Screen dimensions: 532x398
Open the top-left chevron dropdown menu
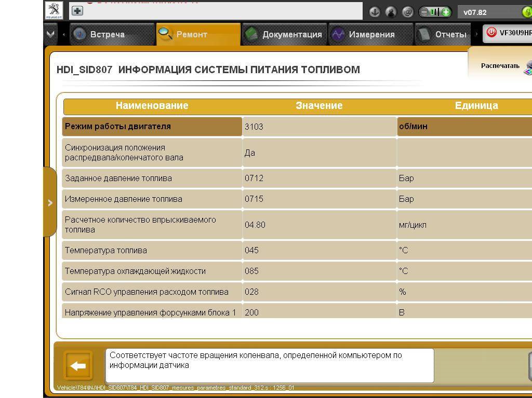coord(50,34)
